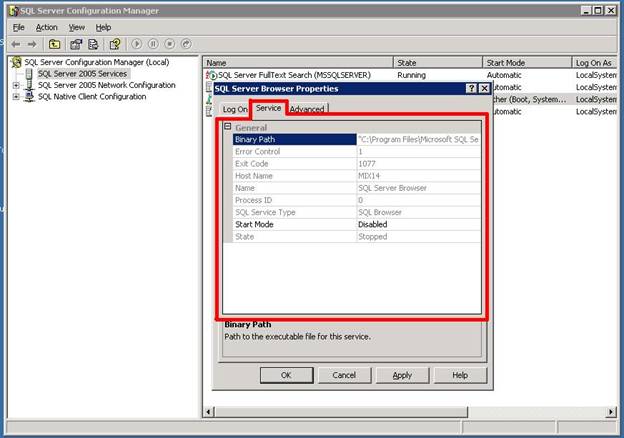Click the SQL Native Client Configuration icon
Image resolution: width=624 pixels, height=438 pixels.
[29, 97]
